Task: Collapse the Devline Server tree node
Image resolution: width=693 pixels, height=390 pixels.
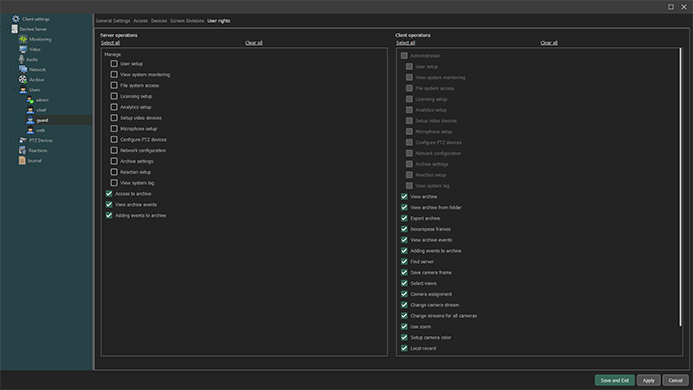Action: (x=7, y=29)
